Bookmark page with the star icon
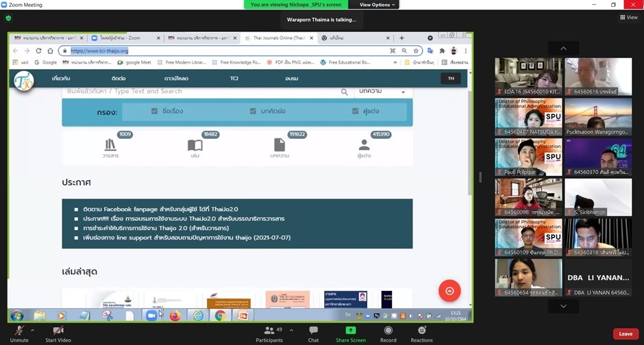644x345 pixels. pos(416,51)
